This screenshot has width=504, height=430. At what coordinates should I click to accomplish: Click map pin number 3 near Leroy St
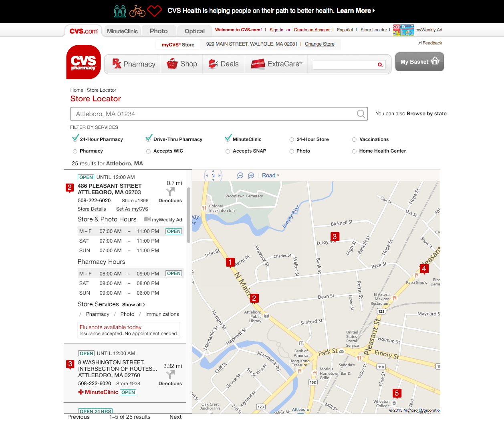(335, 237)
